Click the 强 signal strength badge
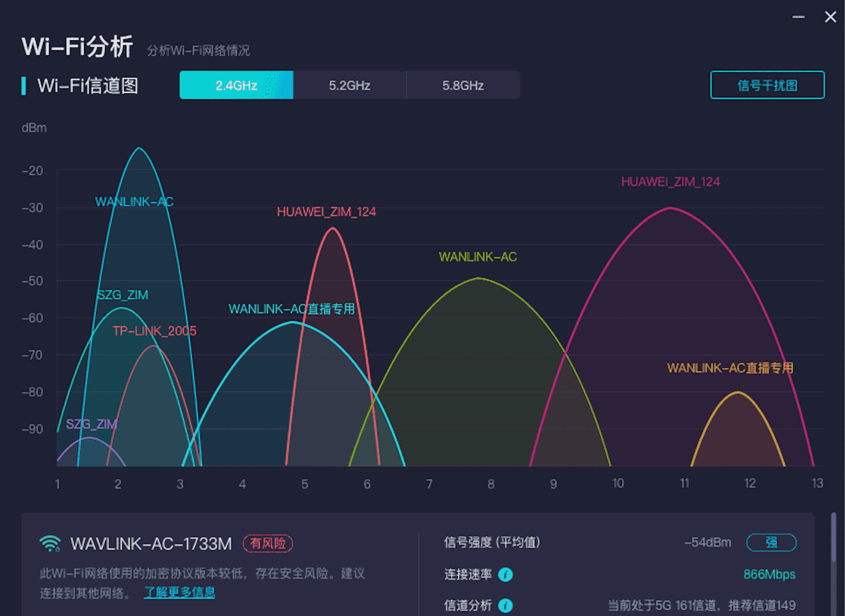 (772, 543)
